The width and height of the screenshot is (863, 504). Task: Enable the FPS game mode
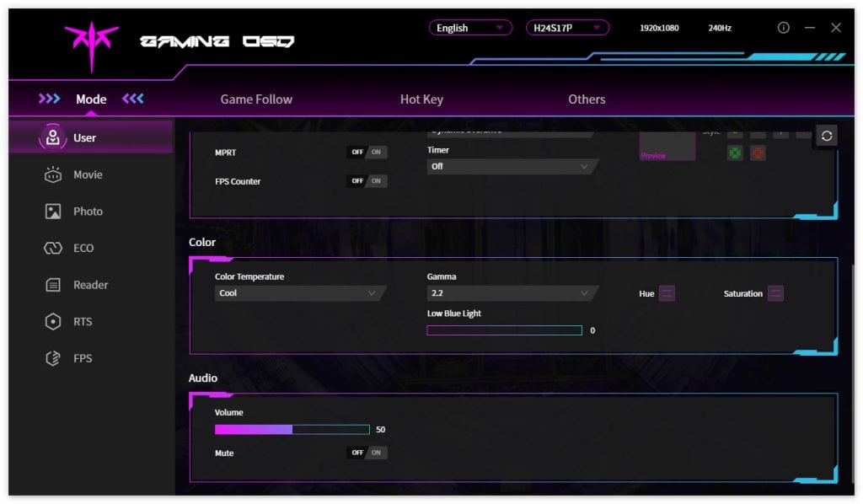[53, 358]
